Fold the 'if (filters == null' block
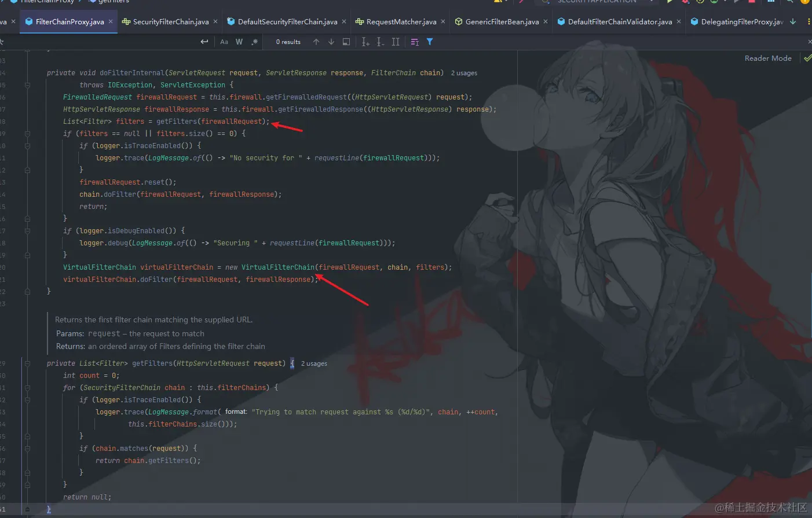Viewport: 812px width, 518px height. click(27, 134)
